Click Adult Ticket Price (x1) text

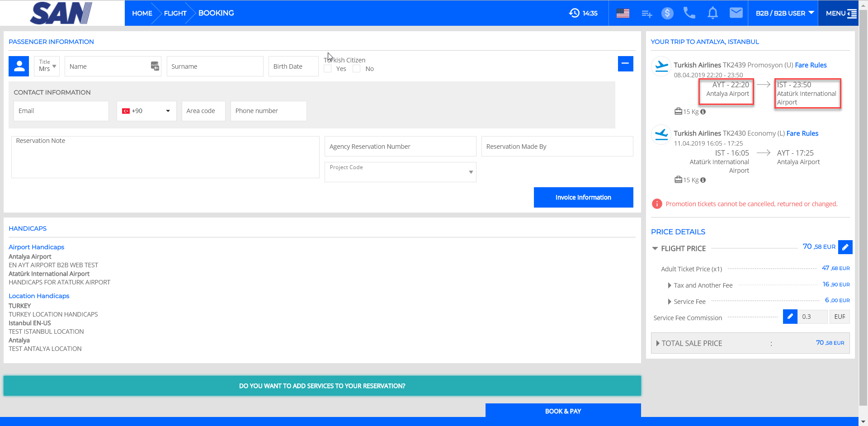(x=691, y=269)
